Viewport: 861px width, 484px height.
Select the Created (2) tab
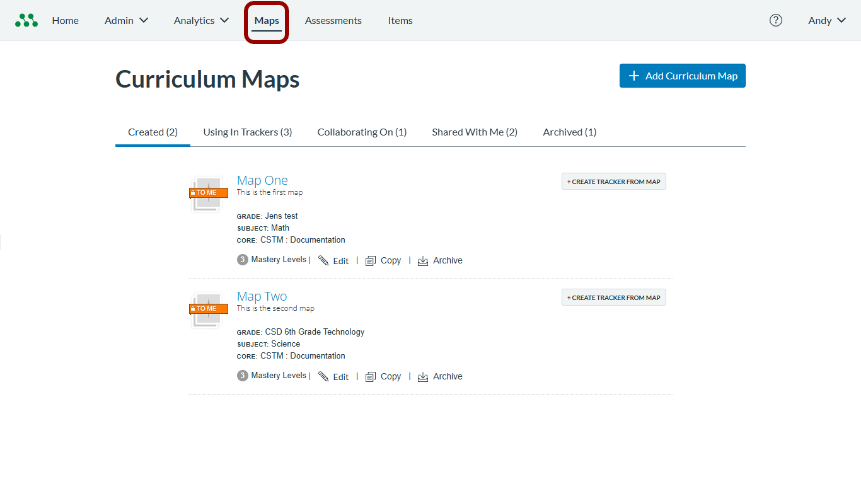tap(153, 132)
